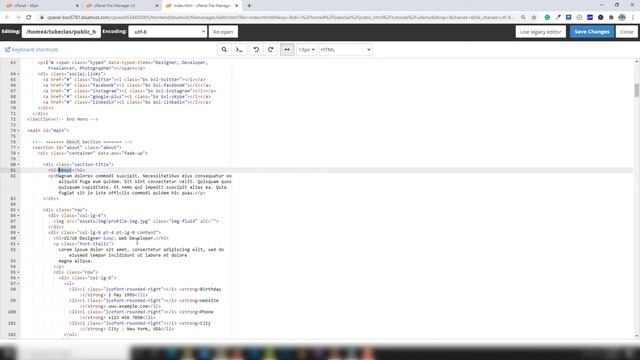Switch to the cPanel - Main browser tab
The width and height of the screenshot is (640, 360).
tap(39, 6)
